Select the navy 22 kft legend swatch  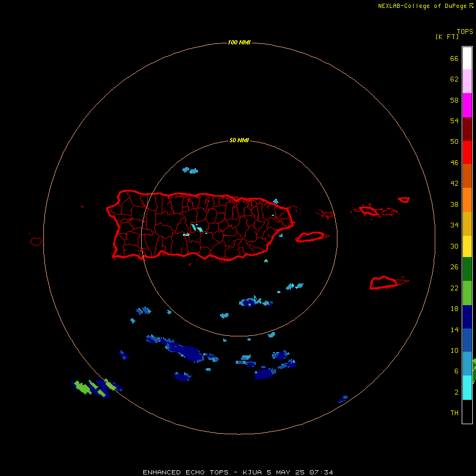pos(467,317)
